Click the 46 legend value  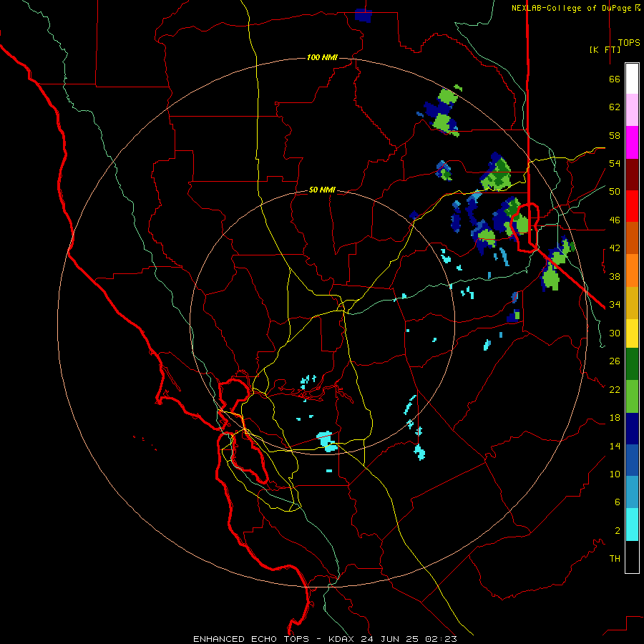tap(615, 220)
